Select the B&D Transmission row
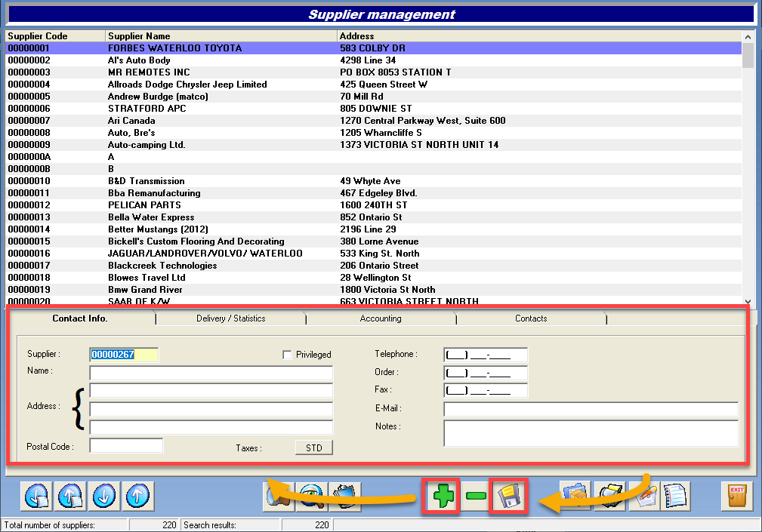The width and height of the screenshot is (762, 532). (x=373, y=181)
